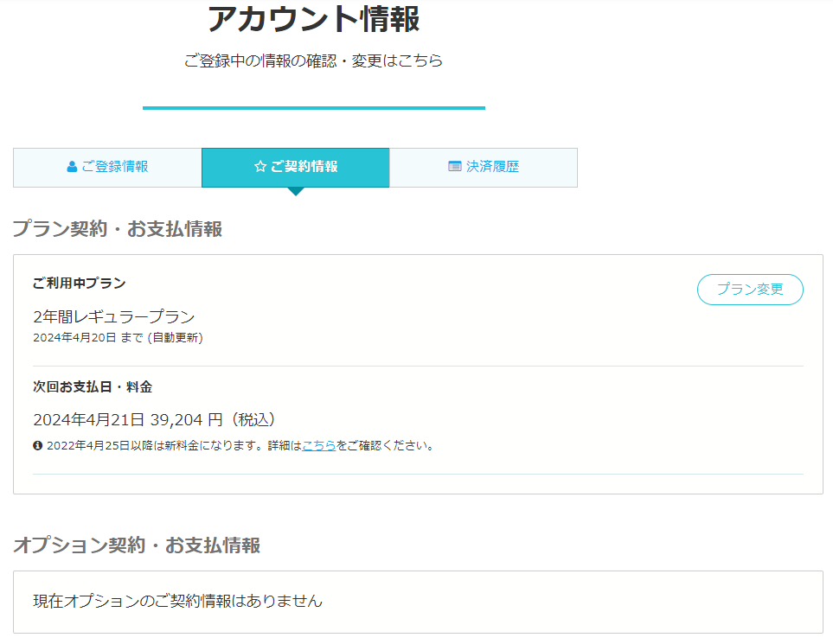This screenshot has width=833, height=644.
Task: Click the ご利用中プラン label
Action: coord(80,283)
